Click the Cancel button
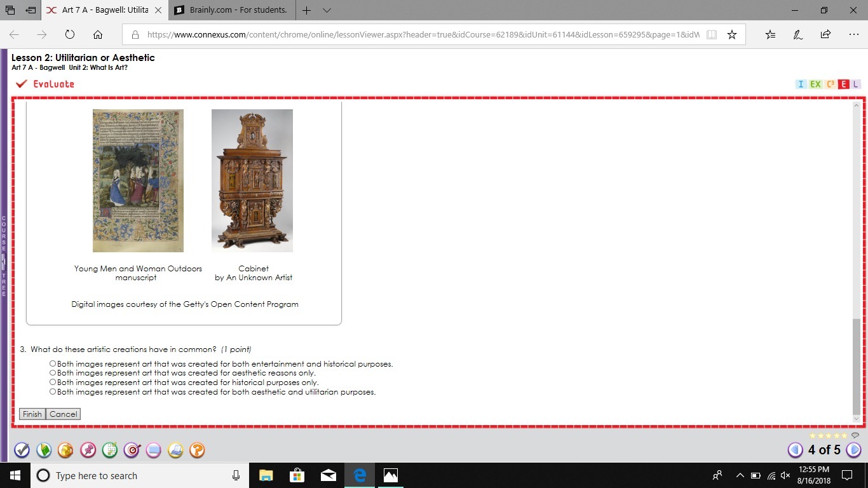The image size is (868, 488). point(64,414)
